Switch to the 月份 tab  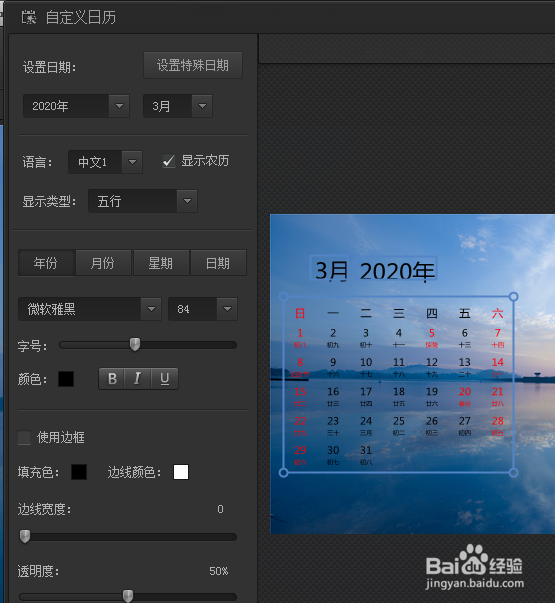click(x=103, y=263)
